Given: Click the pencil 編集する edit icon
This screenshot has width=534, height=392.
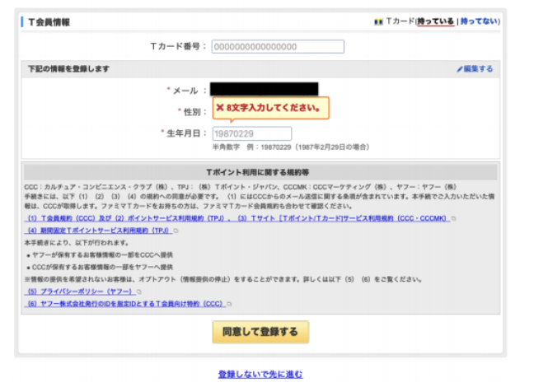Looking at the screenshot, I should [460, 69].
